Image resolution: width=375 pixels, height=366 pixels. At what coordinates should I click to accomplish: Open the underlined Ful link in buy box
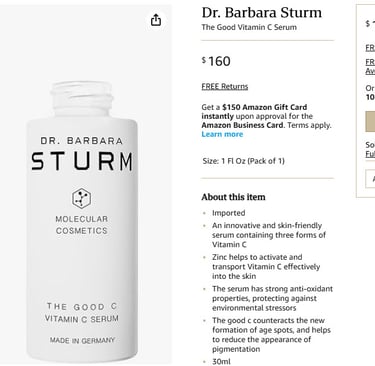pos(370,154)
